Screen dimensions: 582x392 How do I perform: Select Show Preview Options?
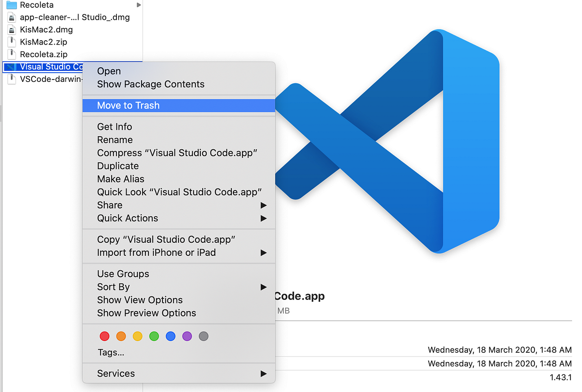[x=179, y=314]
